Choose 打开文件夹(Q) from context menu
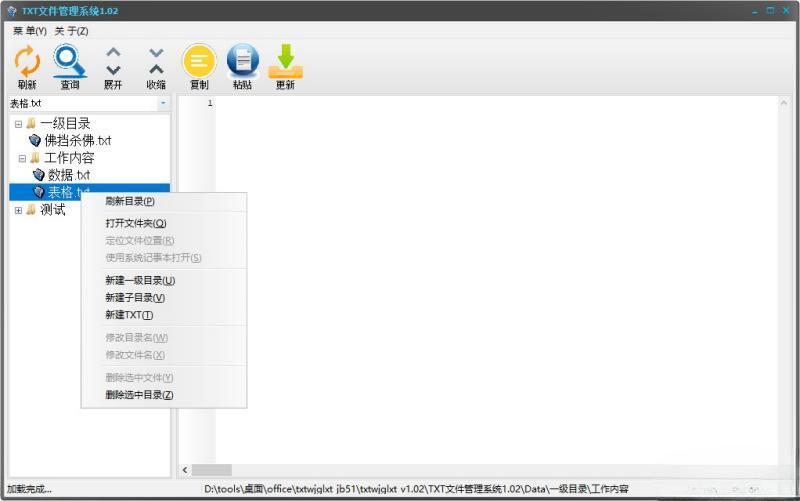 [136, 223]
